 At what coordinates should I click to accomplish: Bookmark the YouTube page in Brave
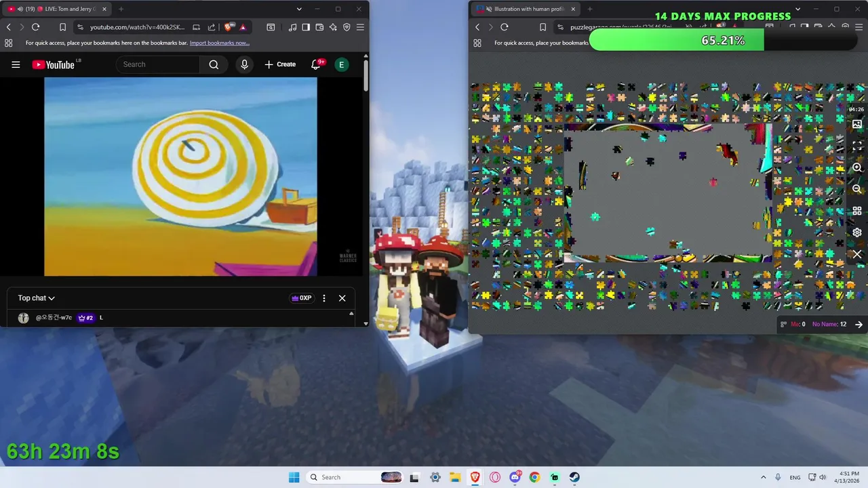(x=62, y=27)
